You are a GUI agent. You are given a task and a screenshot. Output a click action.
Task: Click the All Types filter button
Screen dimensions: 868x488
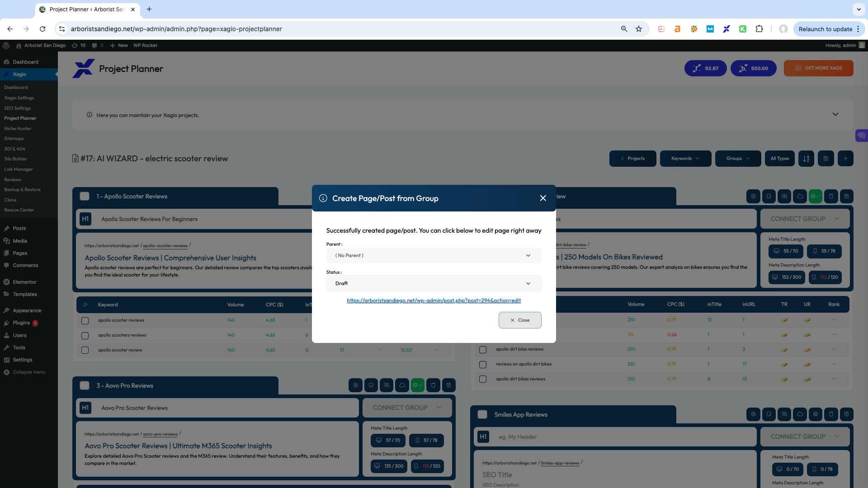(779, 158)
